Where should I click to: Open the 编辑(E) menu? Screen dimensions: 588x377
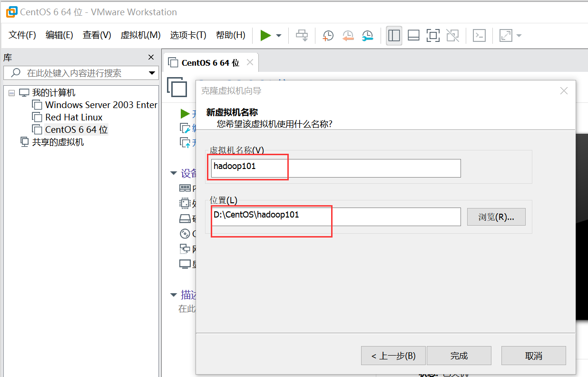59,35
